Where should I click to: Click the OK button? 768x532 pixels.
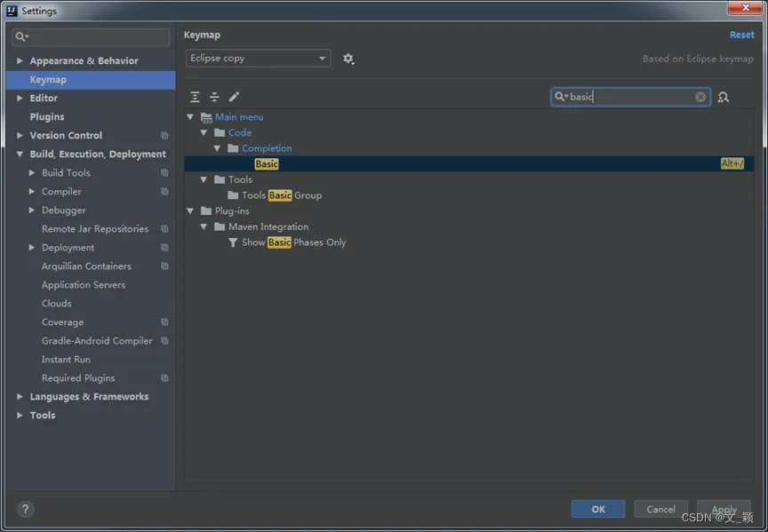tap(598, 509)
